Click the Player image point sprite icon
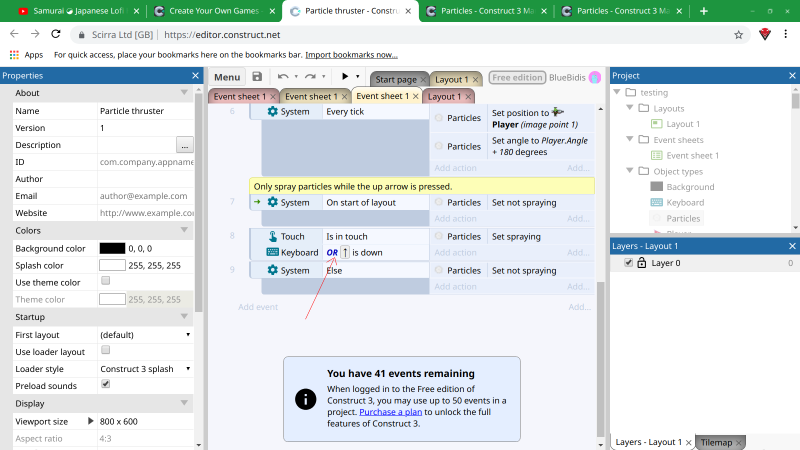800x450 pixels. pos(557,112)
